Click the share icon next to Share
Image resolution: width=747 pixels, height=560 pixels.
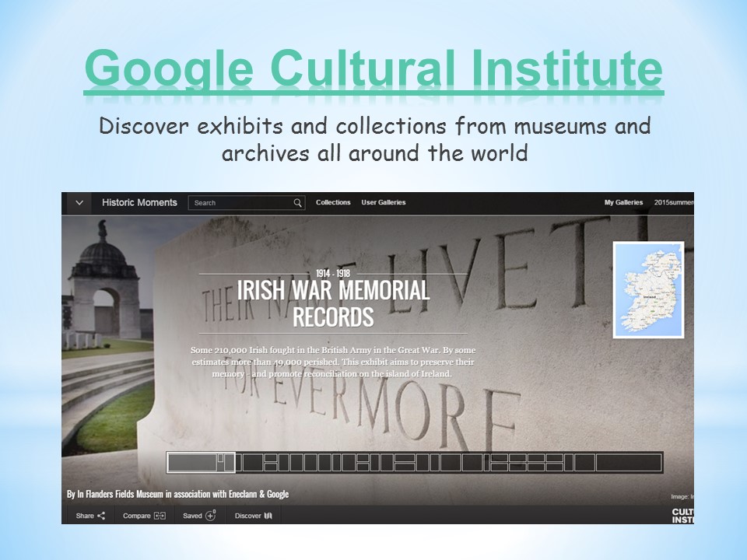[101, 516]
